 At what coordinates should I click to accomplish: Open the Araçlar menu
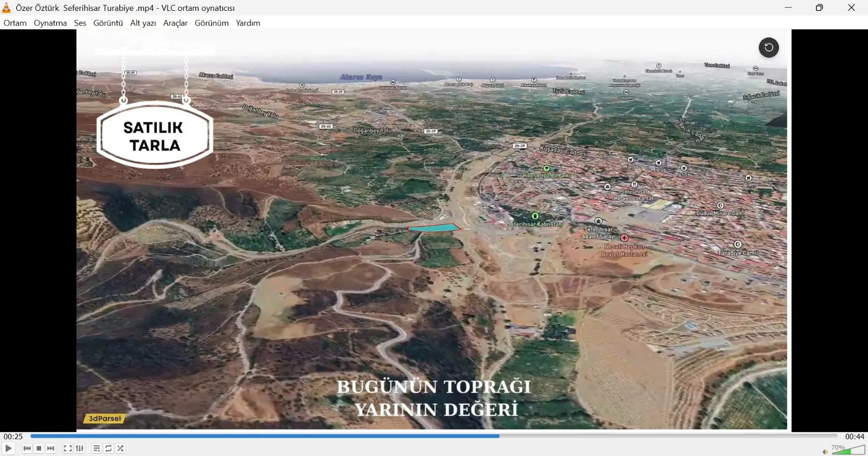(175, 23)
